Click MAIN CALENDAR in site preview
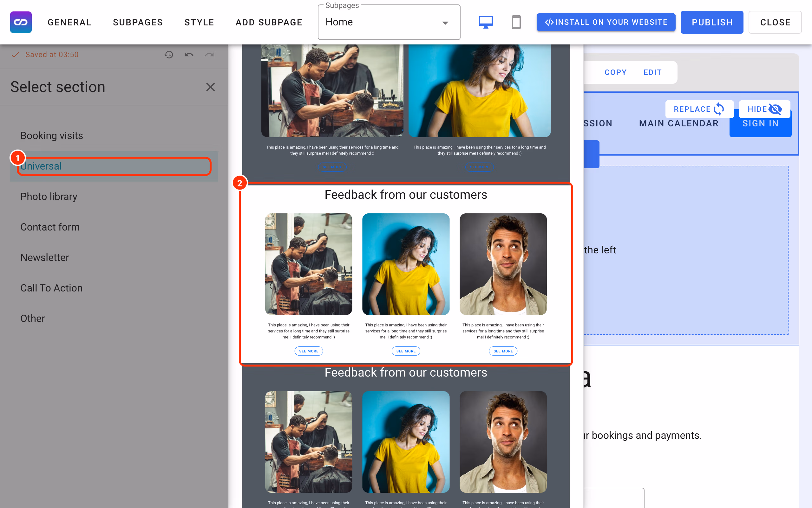 [679, 123]
